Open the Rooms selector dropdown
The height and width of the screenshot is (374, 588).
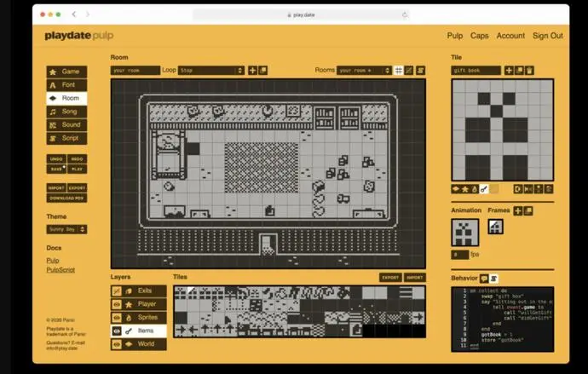pos(364,71)
